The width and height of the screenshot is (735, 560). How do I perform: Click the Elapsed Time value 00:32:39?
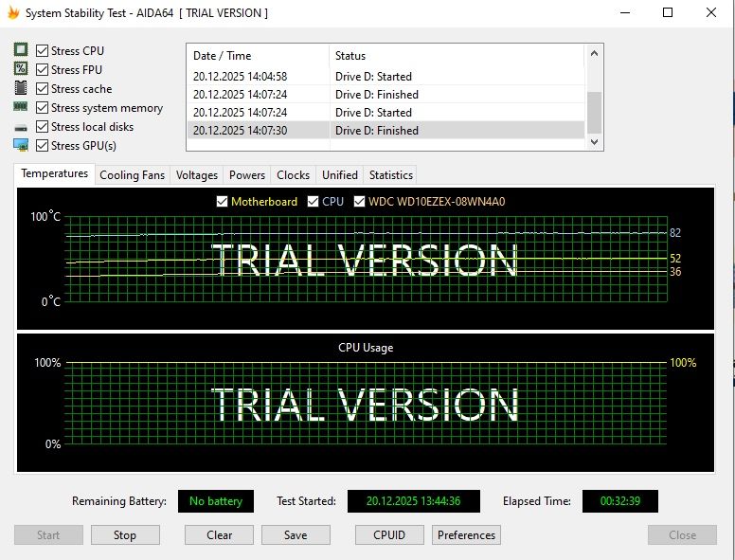click(620, 501)
